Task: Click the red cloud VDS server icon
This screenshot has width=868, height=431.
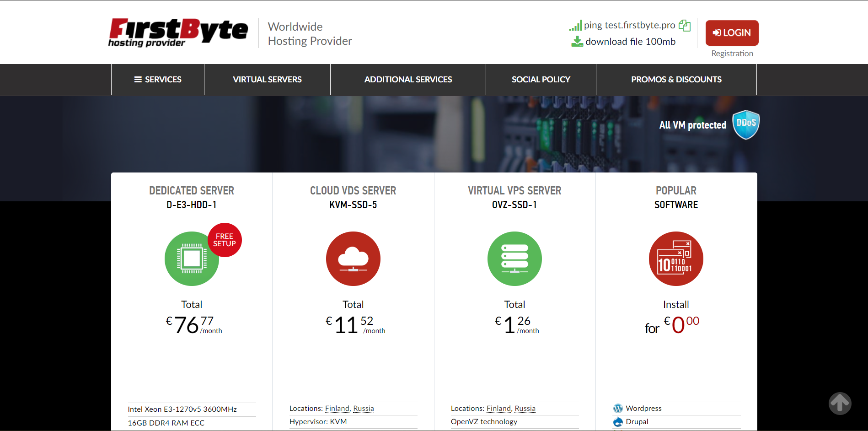Action: click(x=353, y=259)
